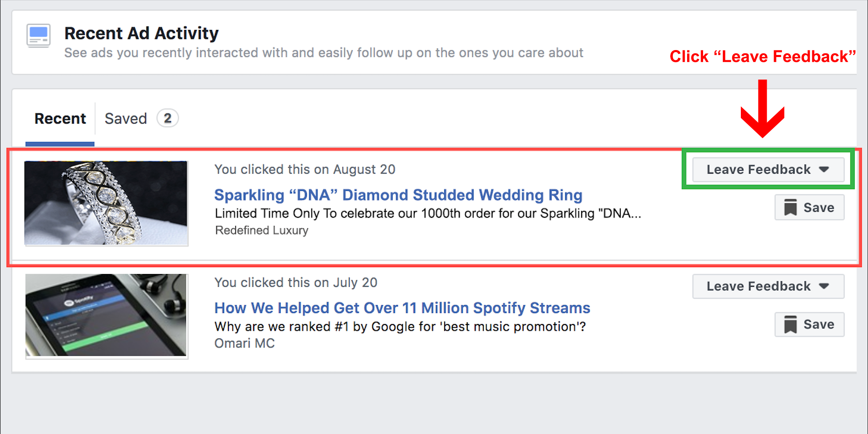Click bookmark icon on wedding ring ad's Save
The height and width of the screenshot is (434, 868).
pyautogui.click(x=790, y=208)
